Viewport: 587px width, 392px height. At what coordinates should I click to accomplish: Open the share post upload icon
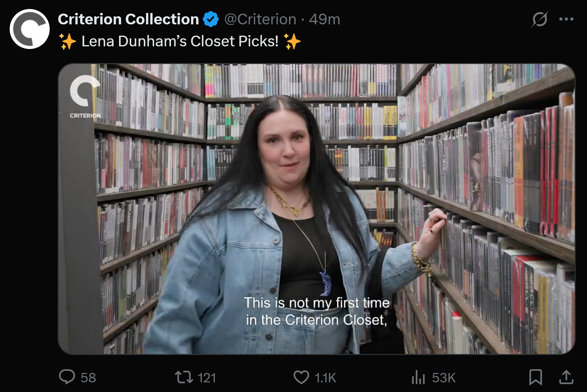(x=566, y=377)
